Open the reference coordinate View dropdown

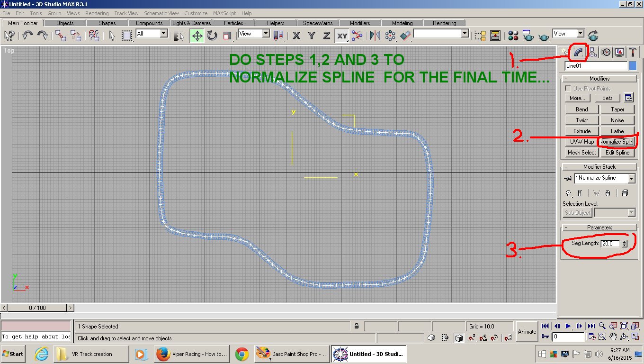pyautogui.click(x=266, y=34)
